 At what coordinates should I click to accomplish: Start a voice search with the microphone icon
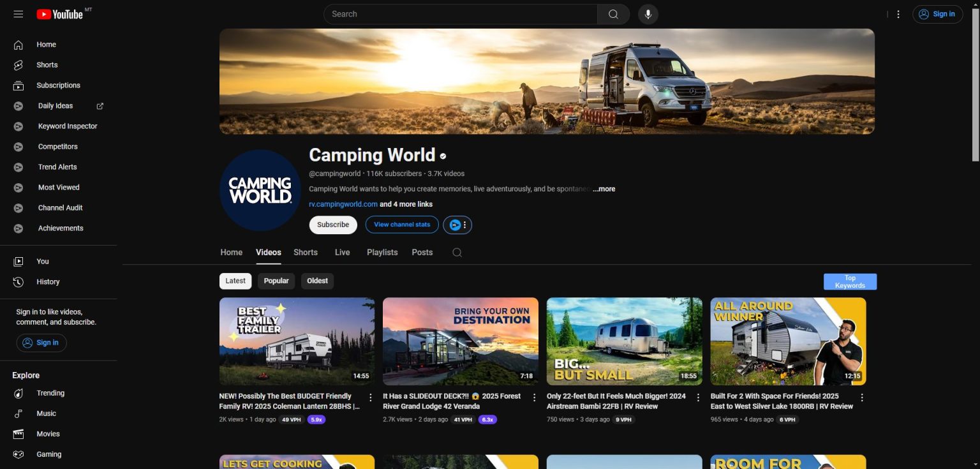[x=648, y=13]
